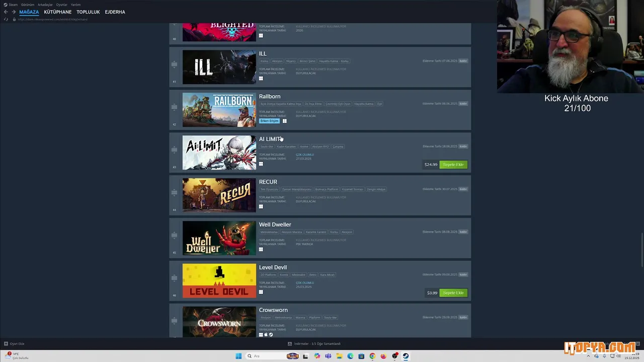This screenshot has width=644, height=362.
Task: Click the Windows platform icon on ILL
Action: (x=261, y=78)
